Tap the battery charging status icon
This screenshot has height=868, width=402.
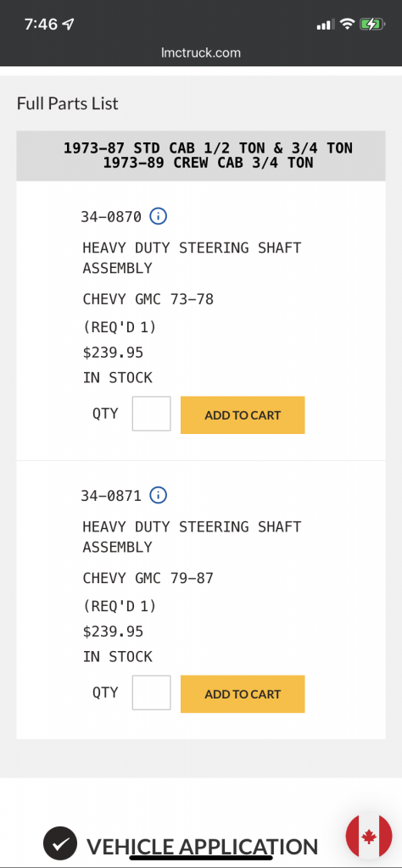click(x=371, y=25)
